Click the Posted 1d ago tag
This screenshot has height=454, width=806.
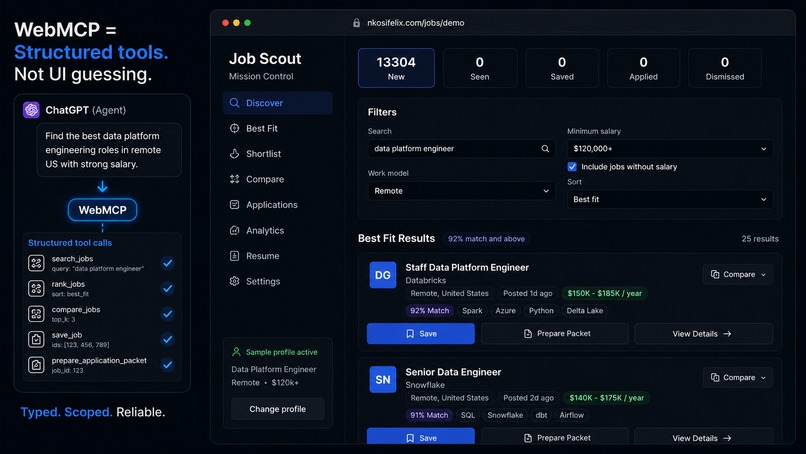pos(527,293)
